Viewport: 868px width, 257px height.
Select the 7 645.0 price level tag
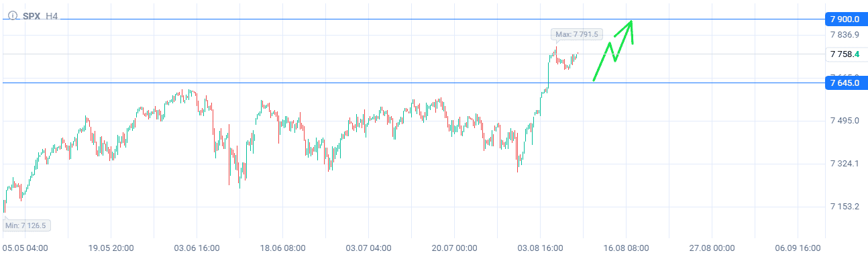tap(845, 83)
